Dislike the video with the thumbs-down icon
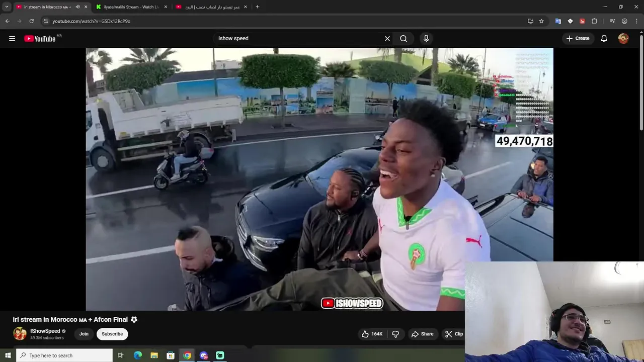Image resolution: width=644 pixels, height=362 pixels. point(395,334)
